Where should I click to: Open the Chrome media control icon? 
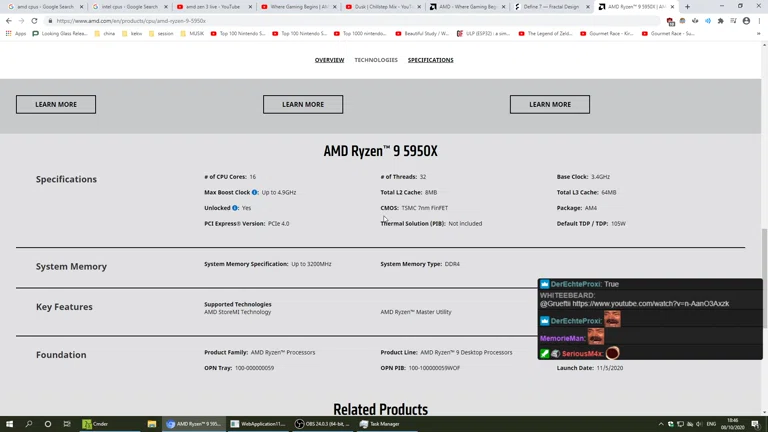pyautogui.click(x=733, y=21)
